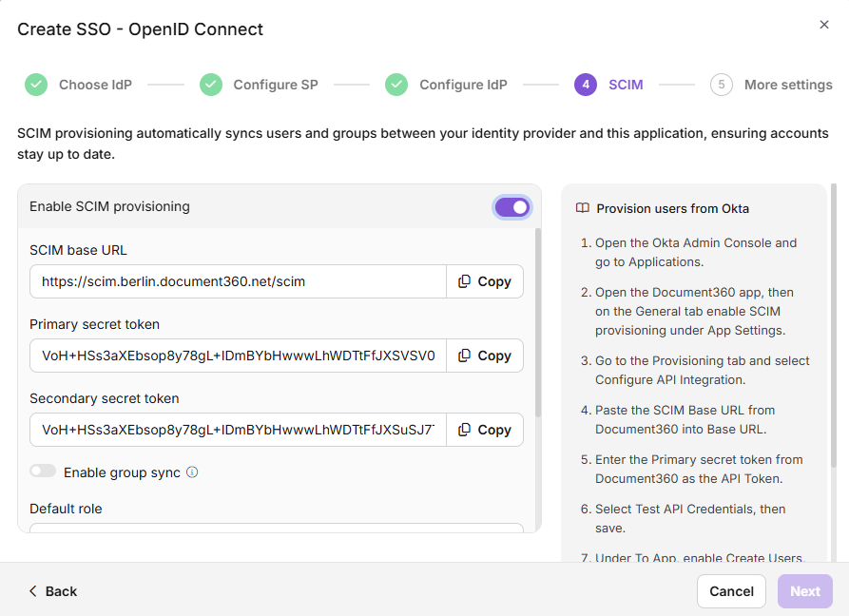
Task: Go to the Configure IdP step label
Action: tap(464, 85)
